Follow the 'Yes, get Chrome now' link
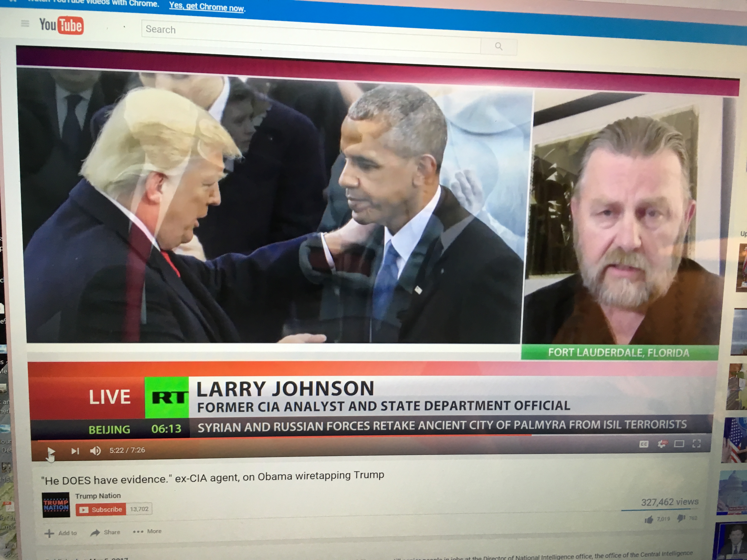The width and height of the screenshot is (747, 560). [207, 6]
